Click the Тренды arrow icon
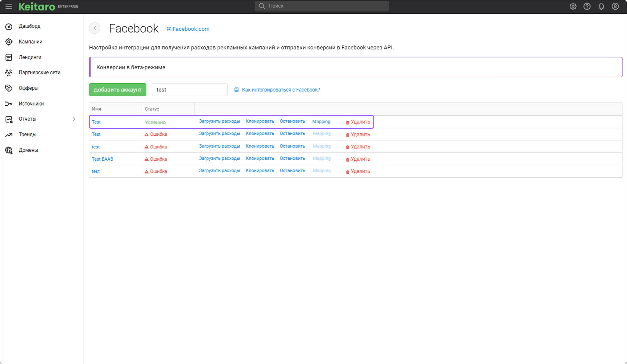The image size is (627, 364). coord(9,135)
